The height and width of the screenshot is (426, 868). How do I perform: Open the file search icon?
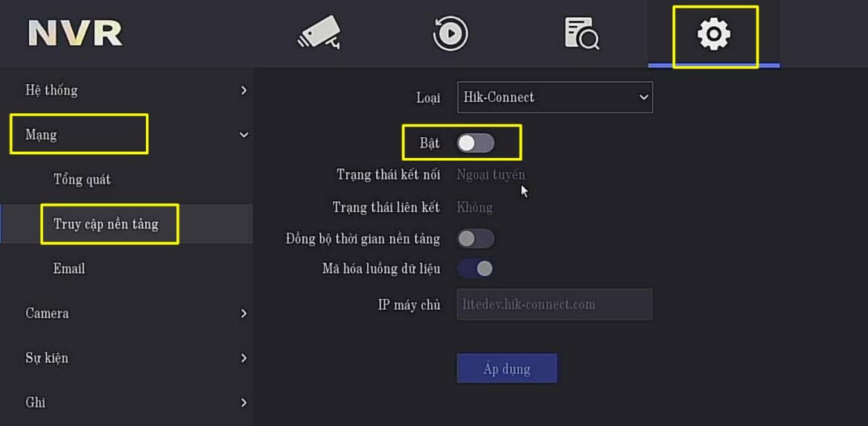(581, 34)
